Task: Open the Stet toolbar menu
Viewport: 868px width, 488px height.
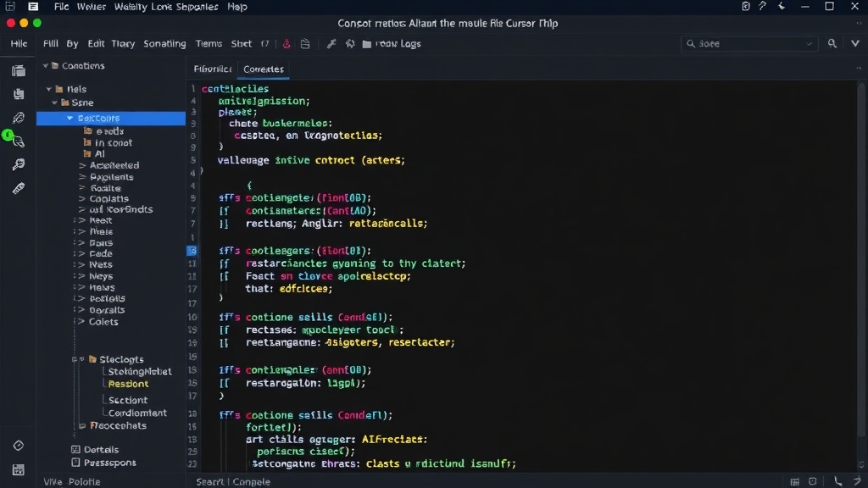Action: point(242,44)
